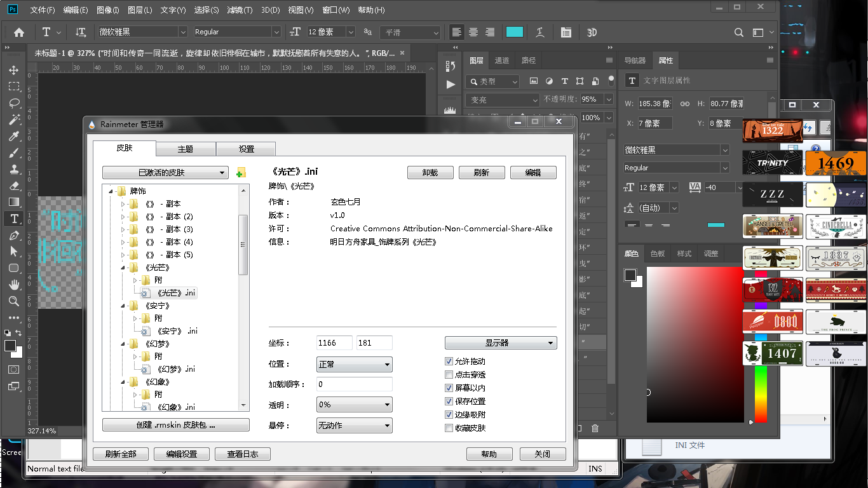The height and width of the screenshot is (488, 868).
Task: Open the 图层(L) menu
Action: click(x=140, y=10)
